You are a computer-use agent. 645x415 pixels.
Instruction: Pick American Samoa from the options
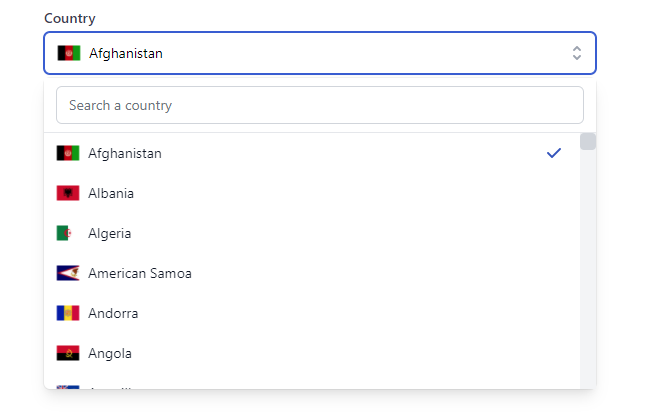point(140,273)
